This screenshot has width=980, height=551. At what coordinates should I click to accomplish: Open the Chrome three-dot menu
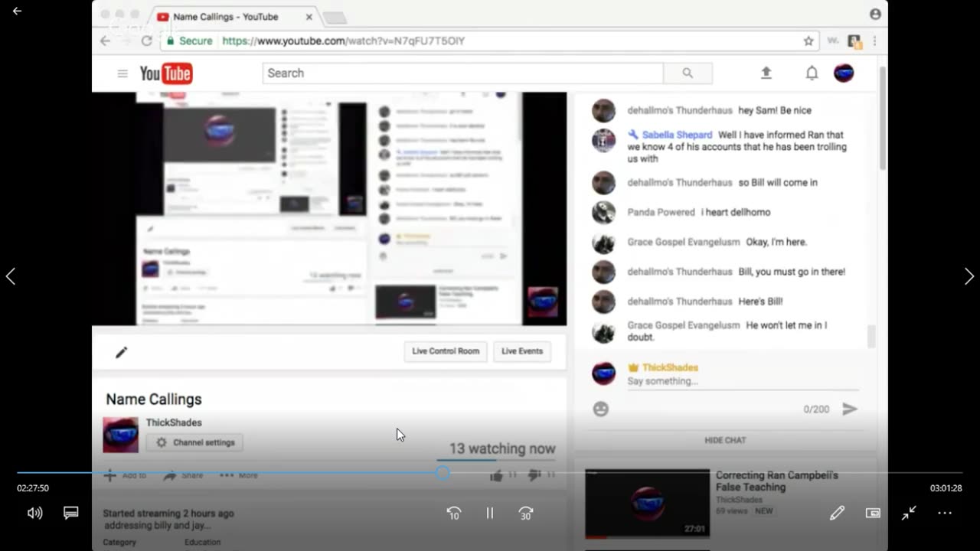tap(875, 41)
